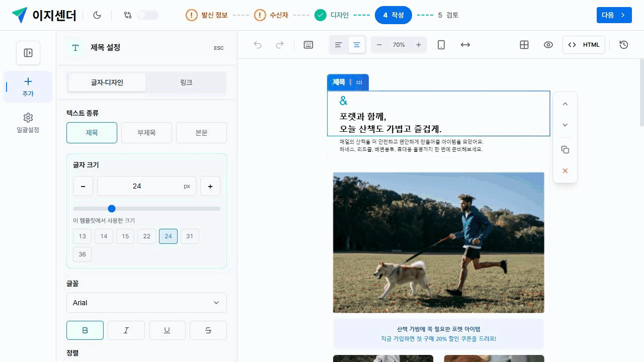Switch to 글자·디자인 tab
This screenshot has height=362, width=644.
tap(107, 82)
